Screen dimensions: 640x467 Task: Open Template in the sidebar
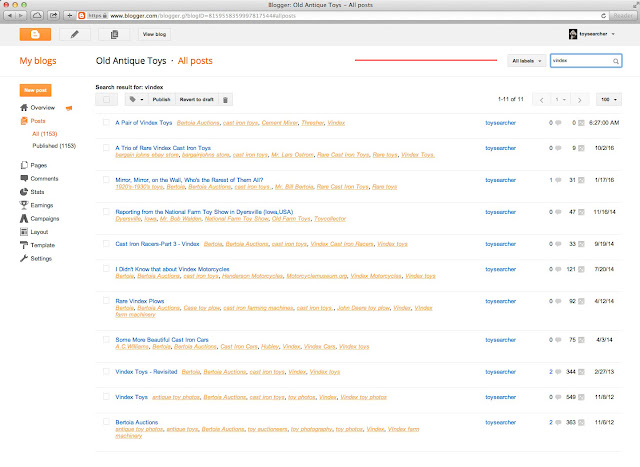pos(42,245)
